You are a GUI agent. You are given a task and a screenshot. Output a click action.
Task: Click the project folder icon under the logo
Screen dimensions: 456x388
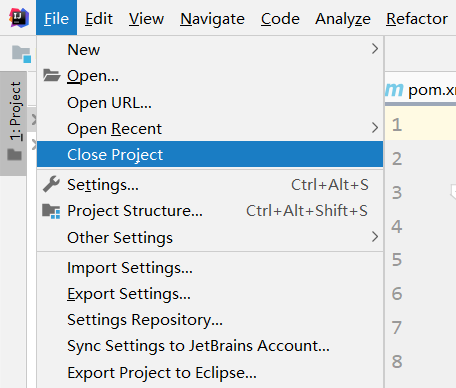tap(21, 54)
